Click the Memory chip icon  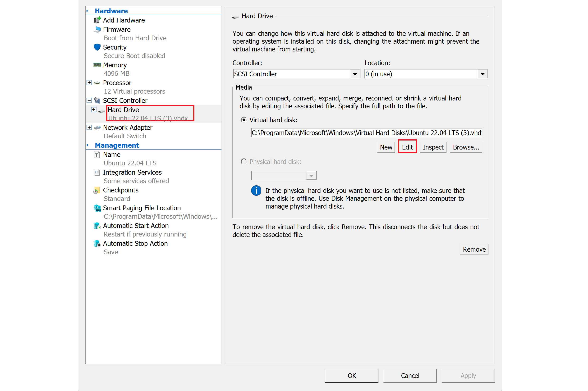tap(97, 65)
